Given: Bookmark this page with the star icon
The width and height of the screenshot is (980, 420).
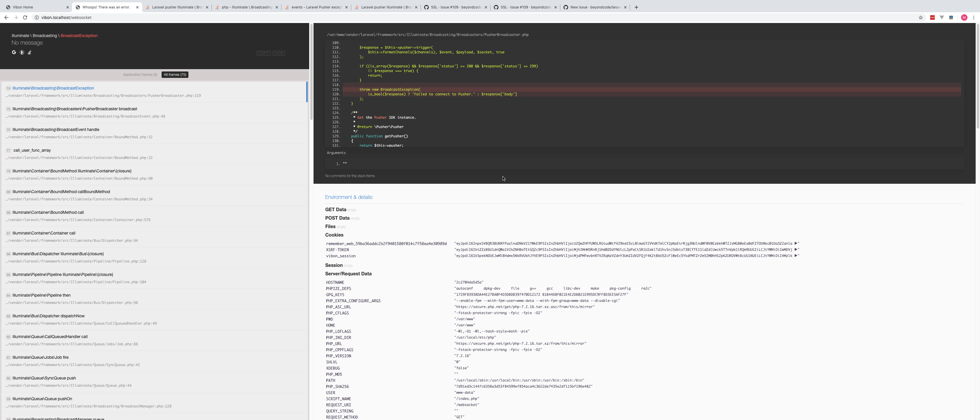Looking at the screenshot, I should (x=921, y=17).
